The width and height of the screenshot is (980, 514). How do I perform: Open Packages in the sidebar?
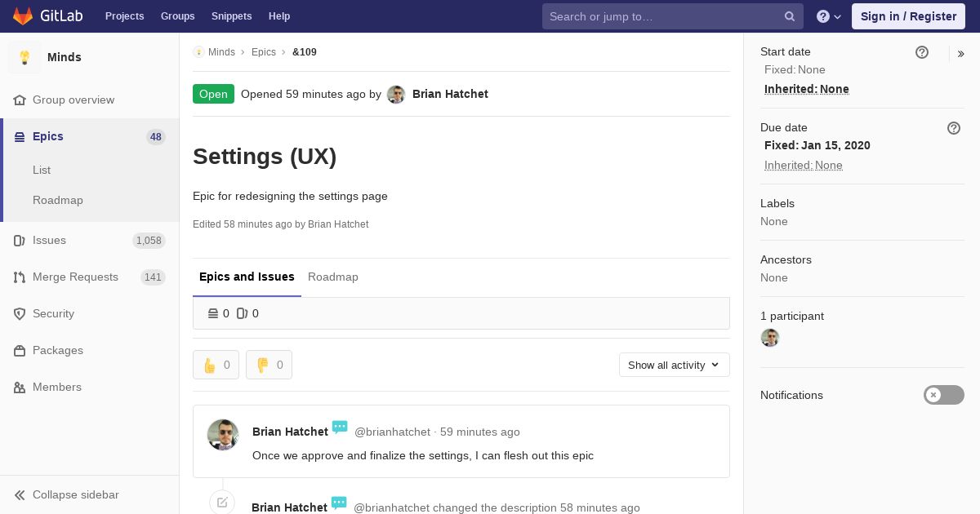(58, 350)
